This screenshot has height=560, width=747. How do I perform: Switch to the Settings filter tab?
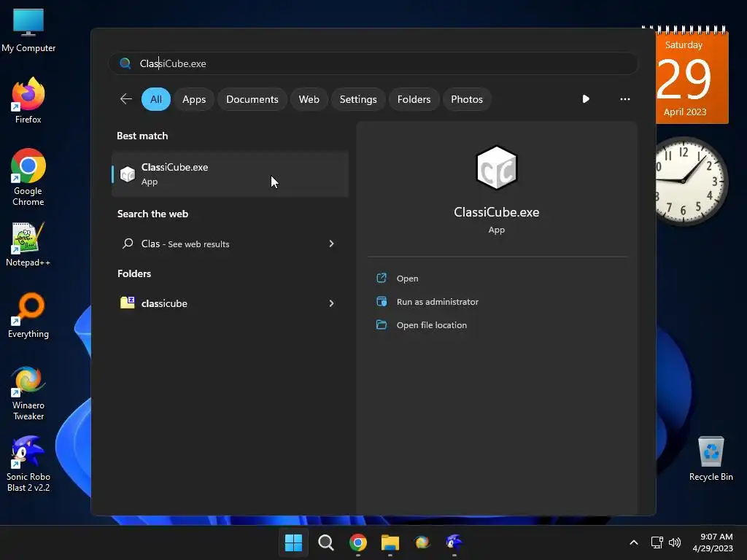pyautogui.click(x=358, y=99)
